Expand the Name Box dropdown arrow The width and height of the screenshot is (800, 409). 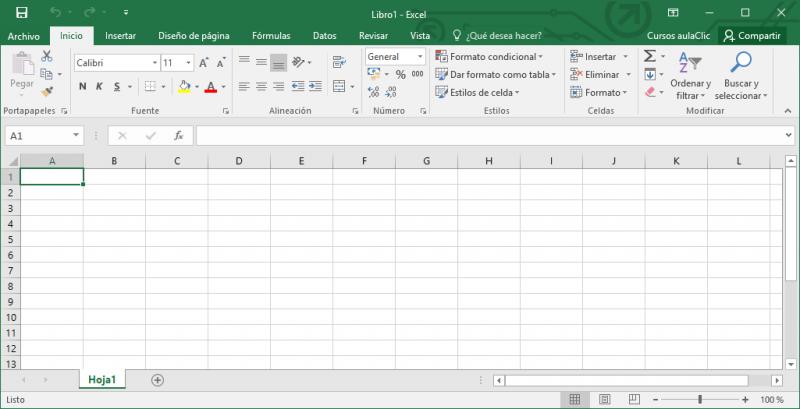click(77, 135)
